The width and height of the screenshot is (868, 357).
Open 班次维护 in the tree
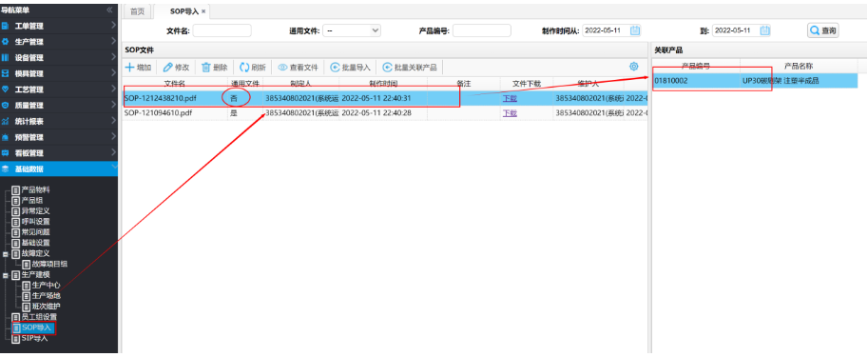[47, 306]
